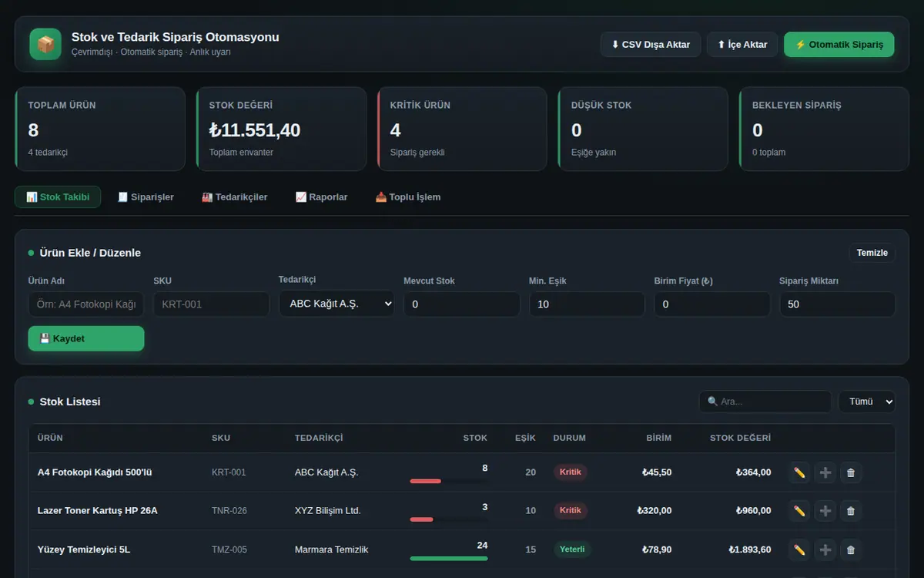Edit the Yüzey Temizleyici 5L row
The width and height of the screenshot is (924, 578).
(x=799, y=549)
